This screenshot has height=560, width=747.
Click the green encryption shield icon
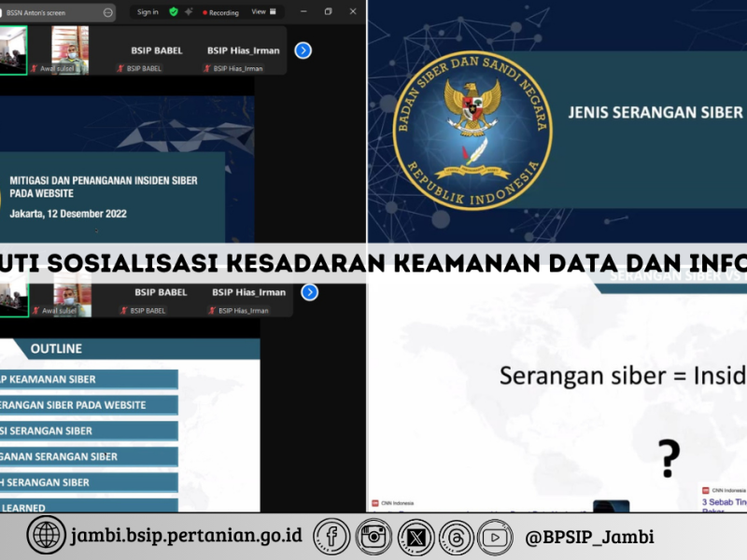(x=174, y=12)
